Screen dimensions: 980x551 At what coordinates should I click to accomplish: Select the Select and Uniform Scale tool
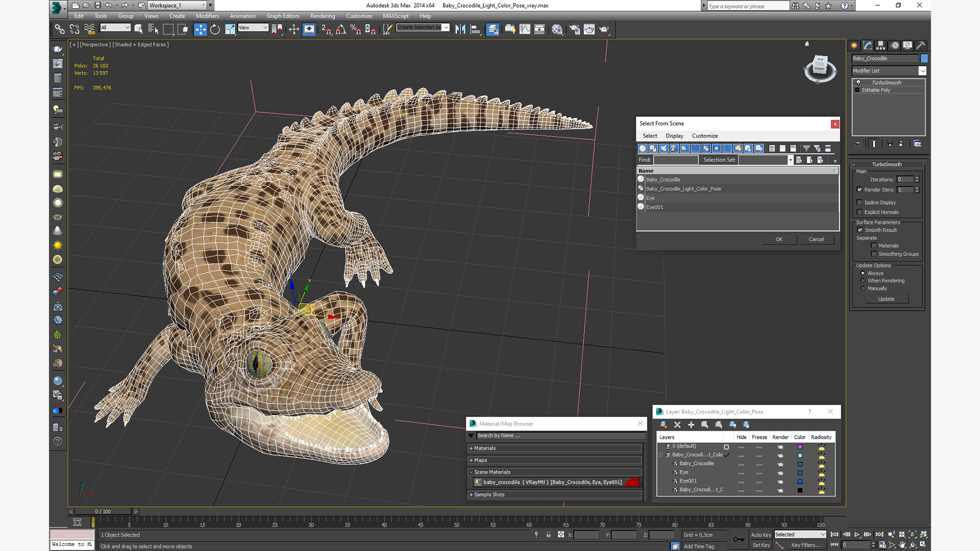pyautogui.click(x=230, y=30)
